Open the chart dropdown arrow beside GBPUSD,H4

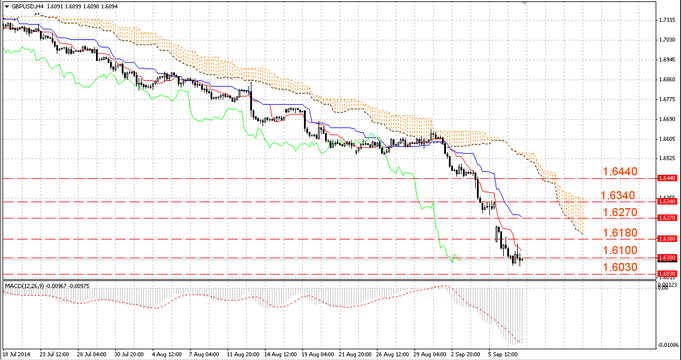coord(7,6)
